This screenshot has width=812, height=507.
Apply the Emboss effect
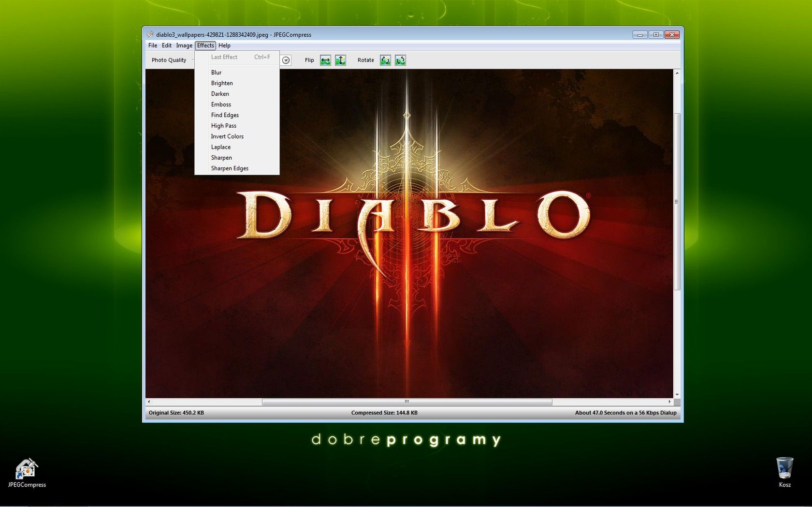(237, 104)
